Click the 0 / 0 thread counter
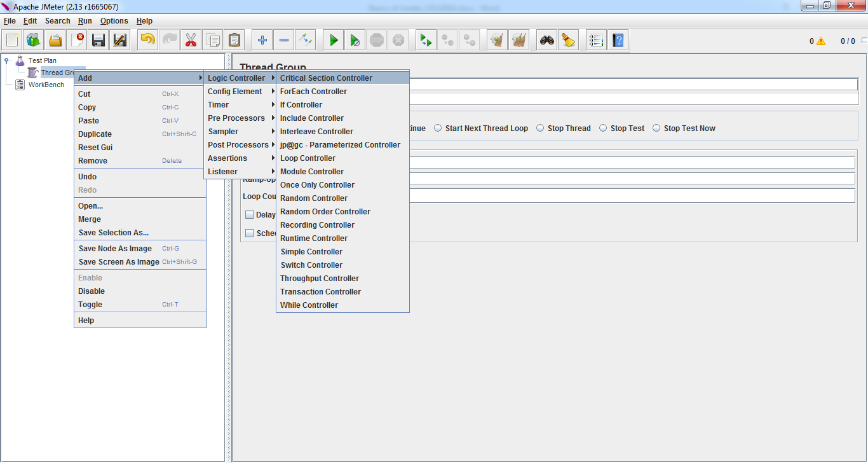 coord(848,41)
